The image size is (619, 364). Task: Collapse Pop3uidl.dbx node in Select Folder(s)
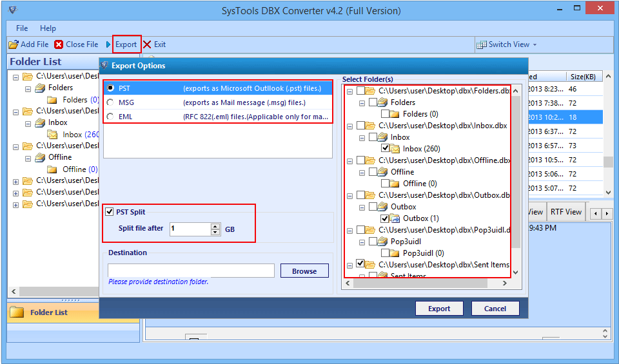tap(349, 231)
